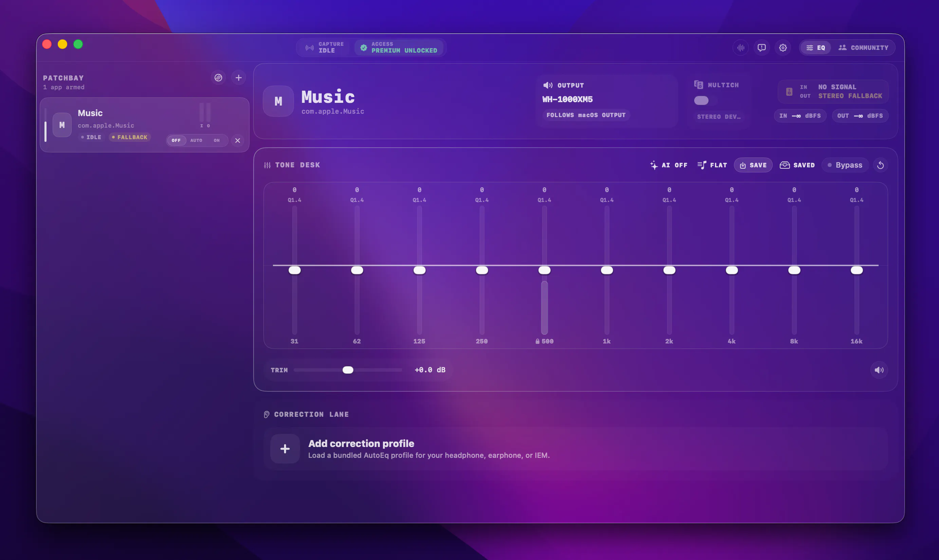
Task: Open the waveform analyzer icon in toolbar
Action: pyautogui.click(x=740, y=48)
